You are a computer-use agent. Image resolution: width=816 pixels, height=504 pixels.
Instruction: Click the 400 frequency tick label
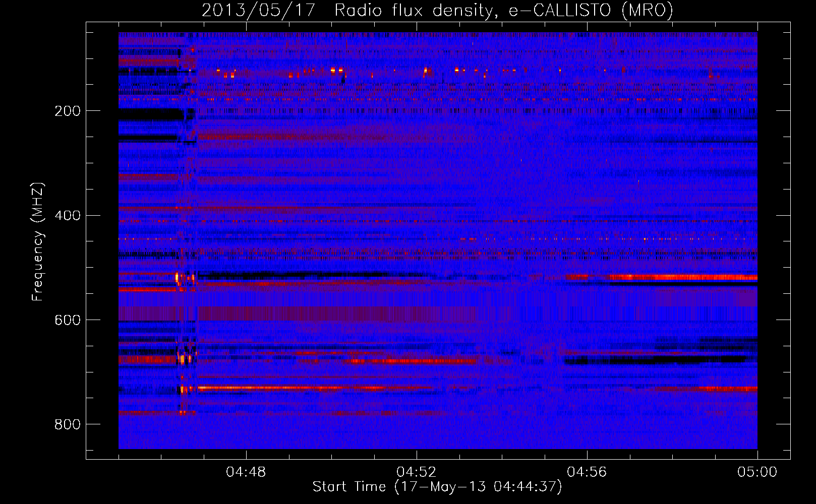[68, 216]
